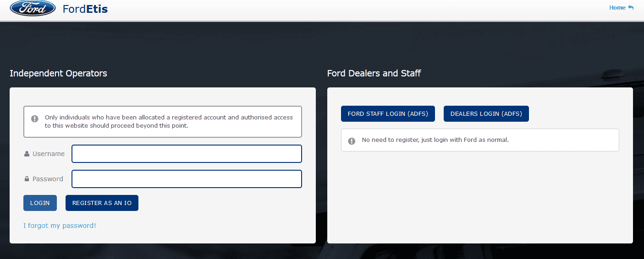Click the Username label text
This screenshot has height=259, width=644.
[49, 154]
